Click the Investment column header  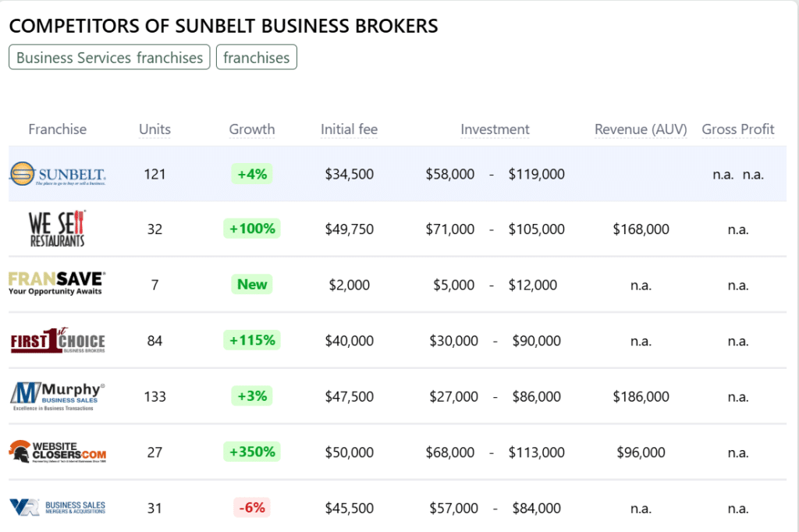click(495, 129)
